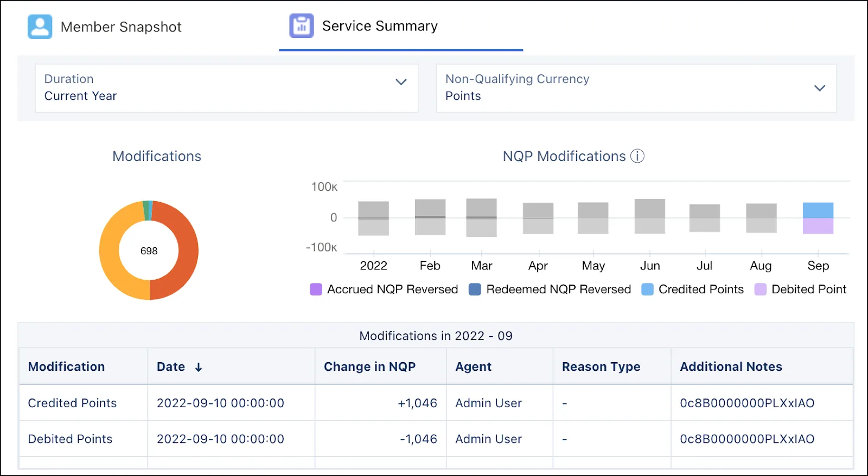
Task: Expand the Non-Qualifying Currency dropdown chevron
Action: (820, 88)
